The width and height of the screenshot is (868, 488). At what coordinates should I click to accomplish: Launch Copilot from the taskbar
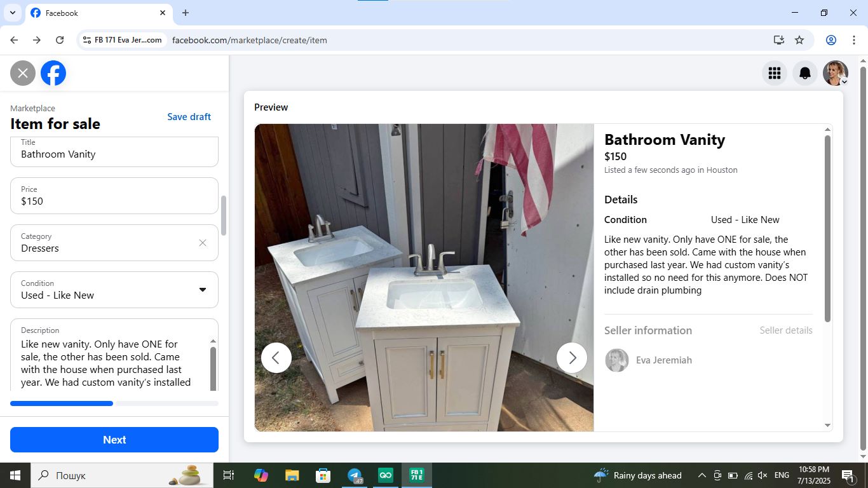[261, 475]
